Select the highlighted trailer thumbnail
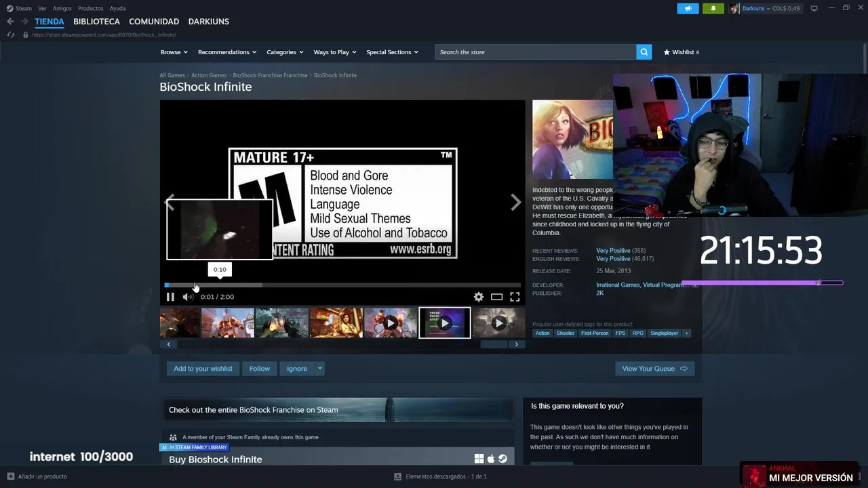Viewport: 868px width, 488px height. point(444,323)
